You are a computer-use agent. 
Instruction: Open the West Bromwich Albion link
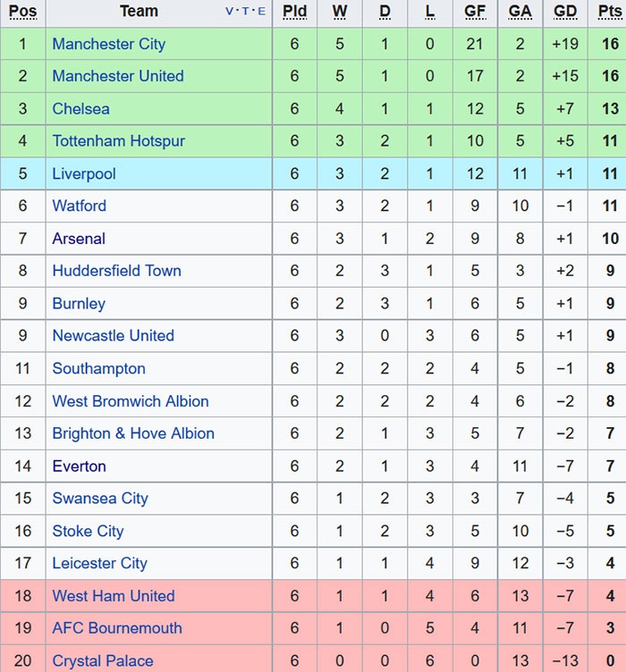tap(131, 401)
